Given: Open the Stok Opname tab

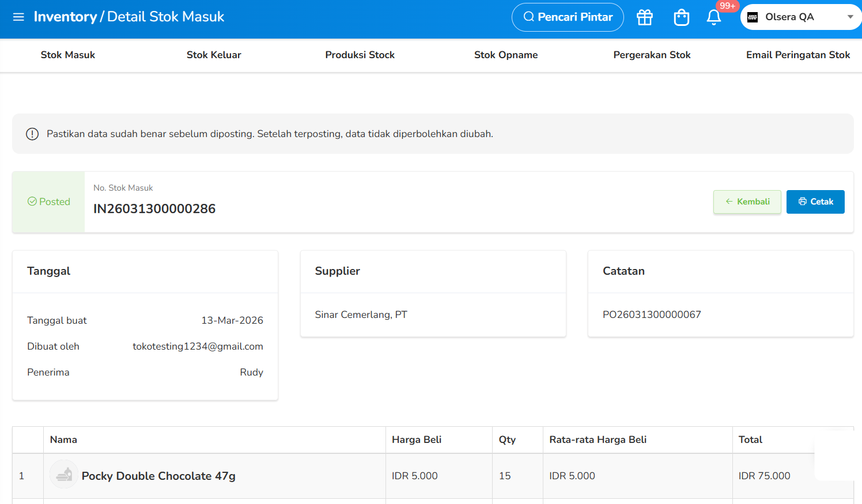Looking at the screenshot, I should [x=506, y=55].
